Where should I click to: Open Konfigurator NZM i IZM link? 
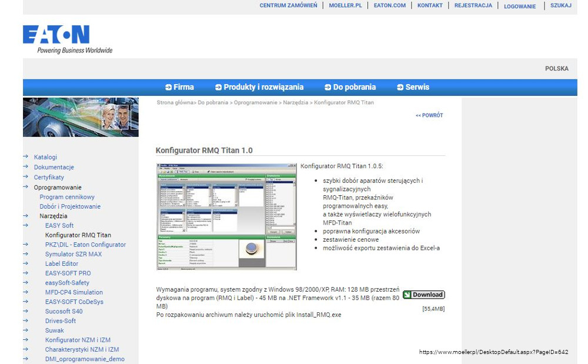(x=78, y=340)
